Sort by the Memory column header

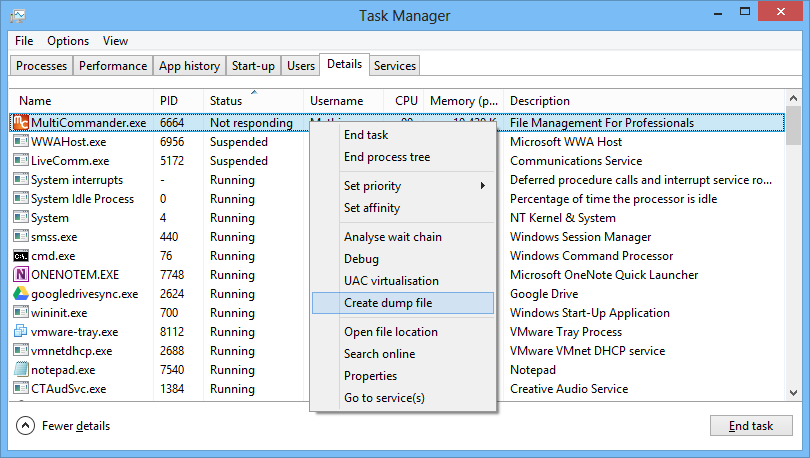click(463, 101)
